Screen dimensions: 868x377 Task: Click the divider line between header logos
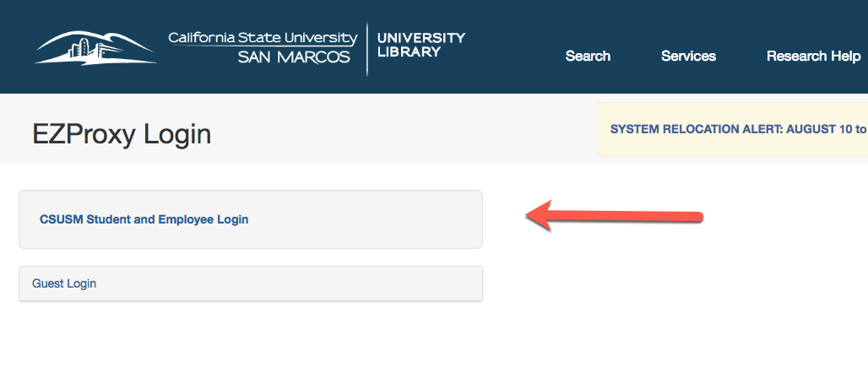[367, 49]
